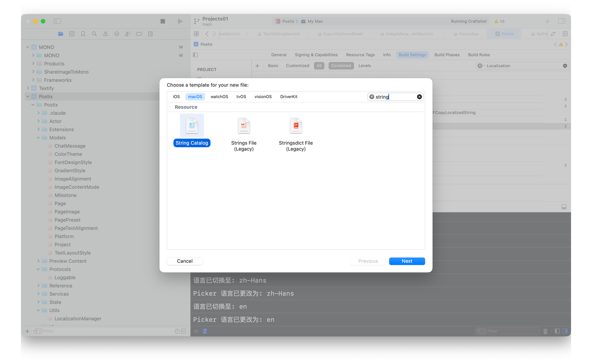
Task: Click the Run play button in toolbar
Action: pyautogui.click(x=180, y=21)
